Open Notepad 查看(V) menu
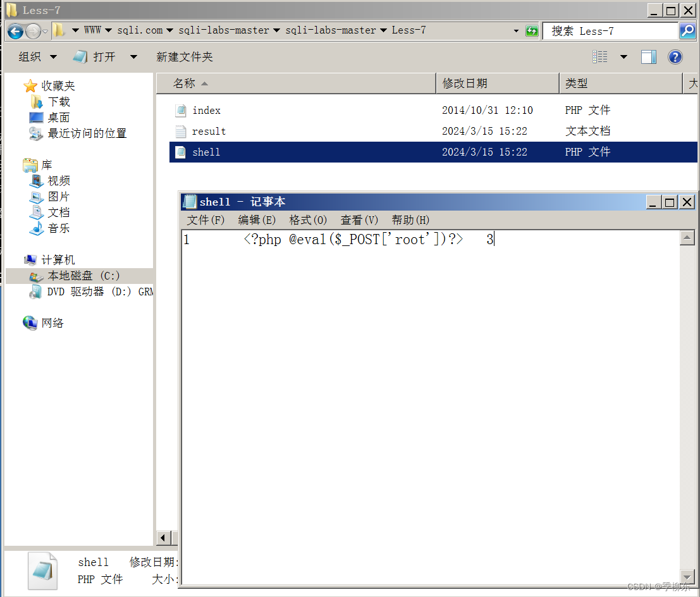700x597 pixels. (x=359, y=220)
